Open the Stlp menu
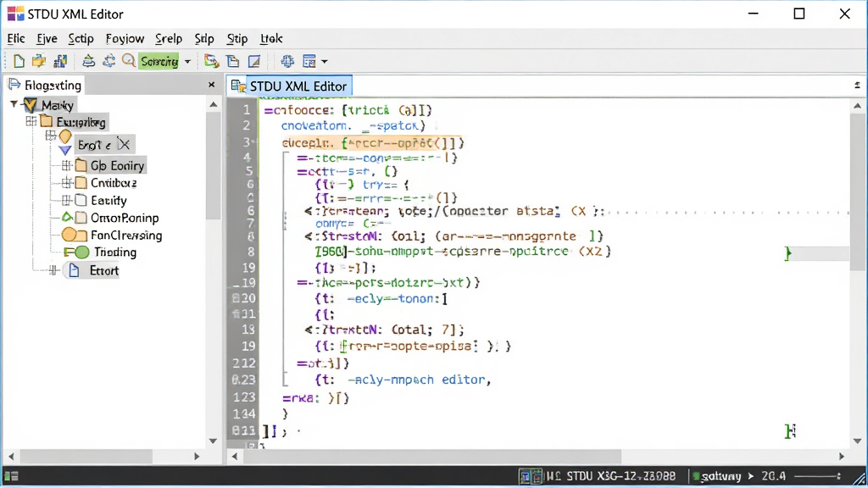 point(204,38)
